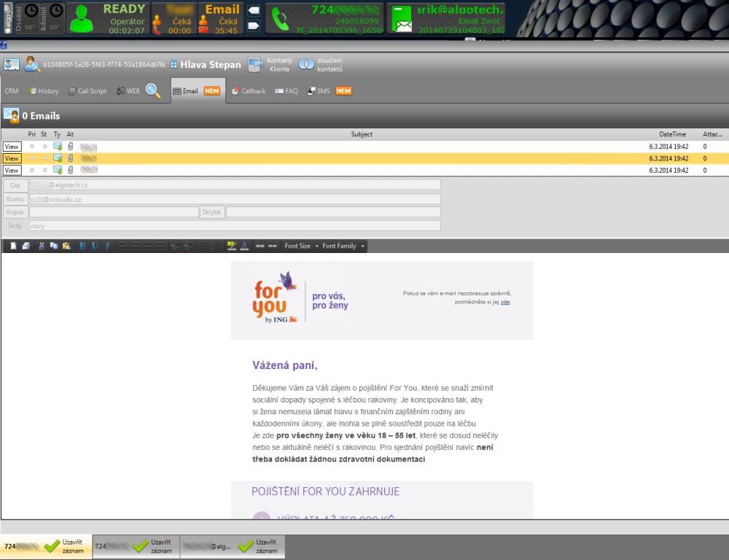Open the Font Size dropdown
The width and height of the screenshot is (729, 560).
[301, 246]
